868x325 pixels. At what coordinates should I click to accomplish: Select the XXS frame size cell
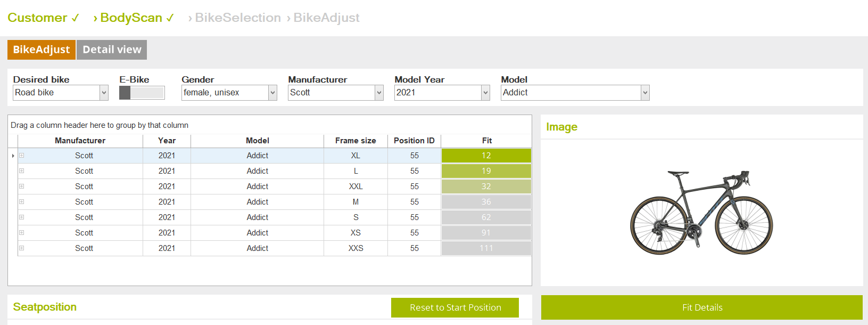(356, 248)
